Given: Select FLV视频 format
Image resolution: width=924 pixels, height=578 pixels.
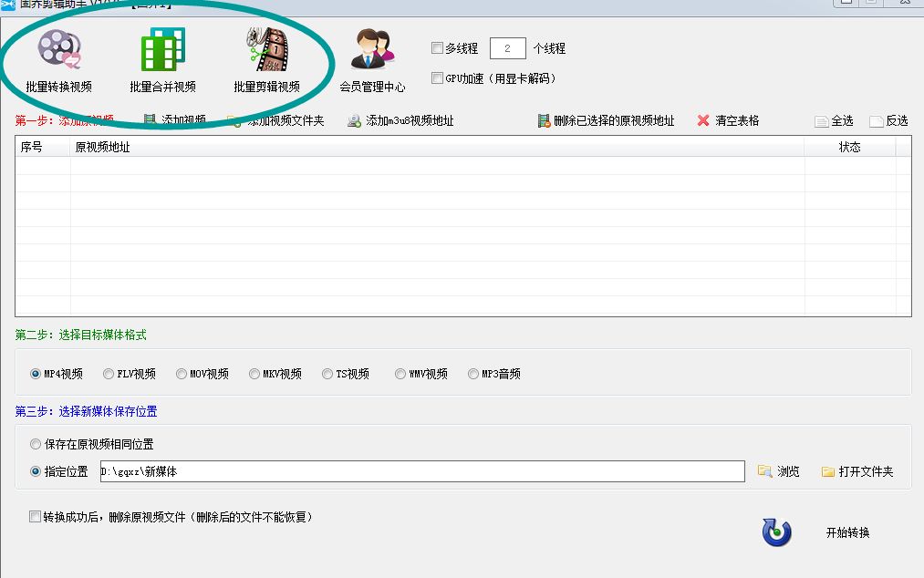Looking at the screenshot, I should [x=109, y=374].
